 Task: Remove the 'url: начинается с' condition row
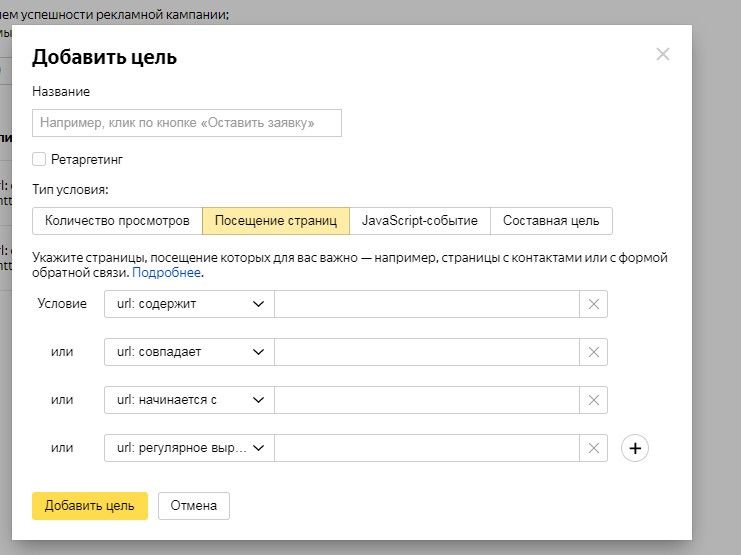pos(593,400)
